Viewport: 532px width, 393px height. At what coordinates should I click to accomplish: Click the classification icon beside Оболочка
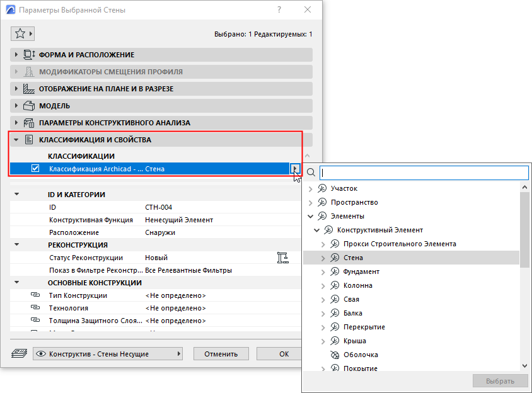[335, 355]
